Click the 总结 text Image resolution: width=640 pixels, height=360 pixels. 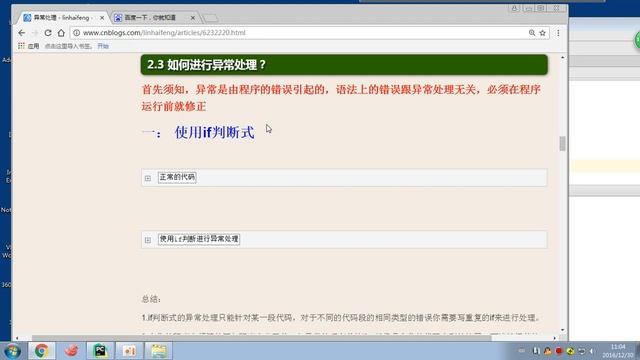[151, 299]
